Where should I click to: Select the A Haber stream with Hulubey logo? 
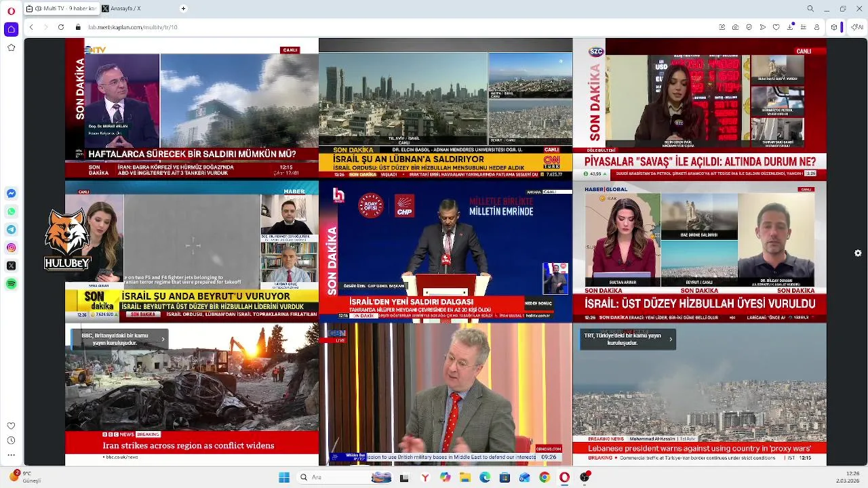tap(192, 251)
